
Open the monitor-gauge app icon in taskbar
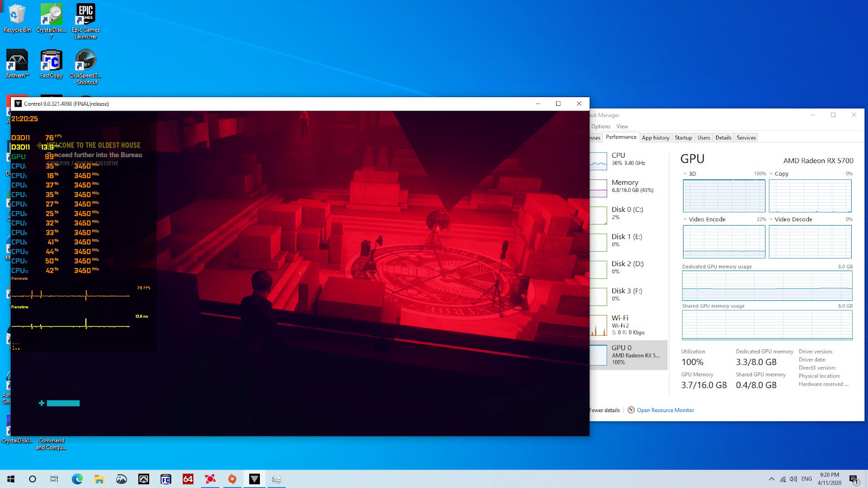click(x=144, y=479)
